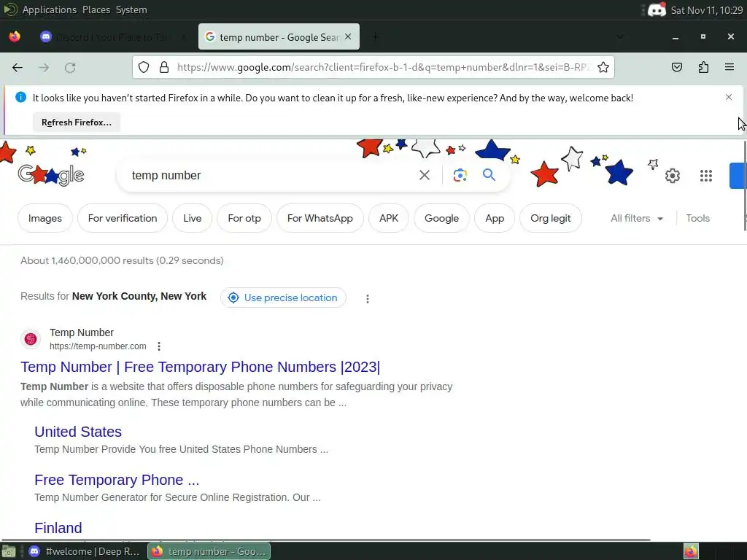Click the Google doodle logo

click(x=51, y=175)
